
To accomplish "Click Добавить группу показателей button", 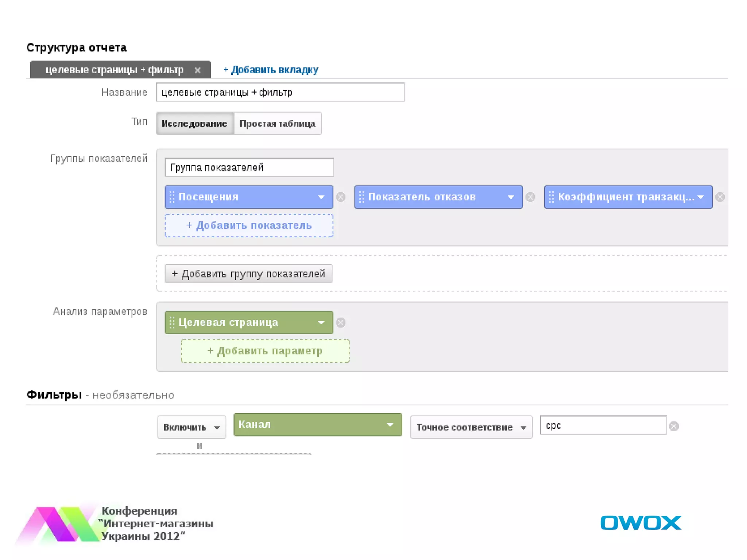I will click(248, 274).
